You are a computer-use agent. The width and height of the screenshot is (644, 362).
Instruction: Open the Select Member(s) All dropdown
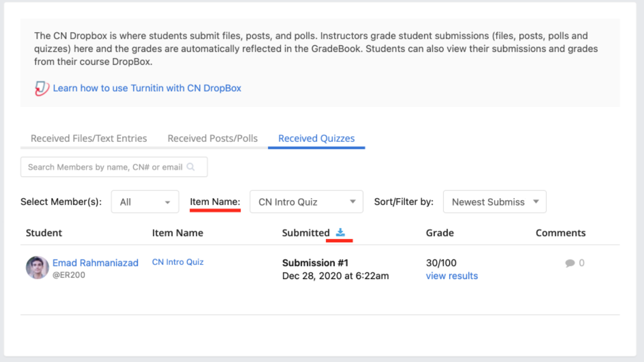click(145, 202)
